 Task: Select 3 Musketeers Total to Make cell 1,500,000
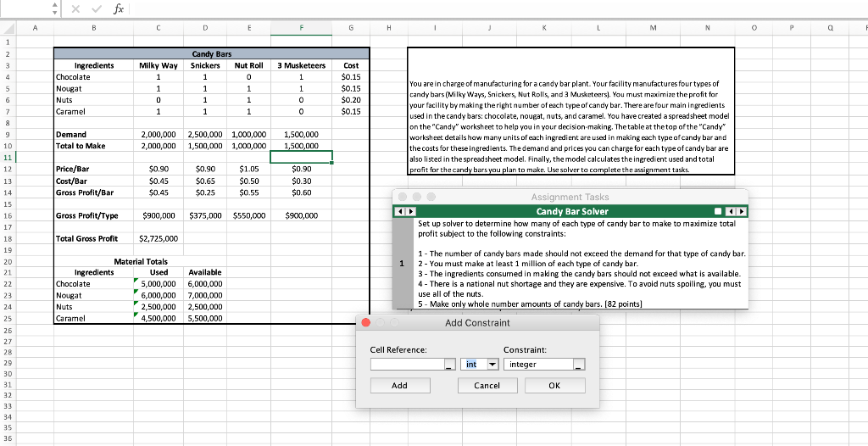302,146
